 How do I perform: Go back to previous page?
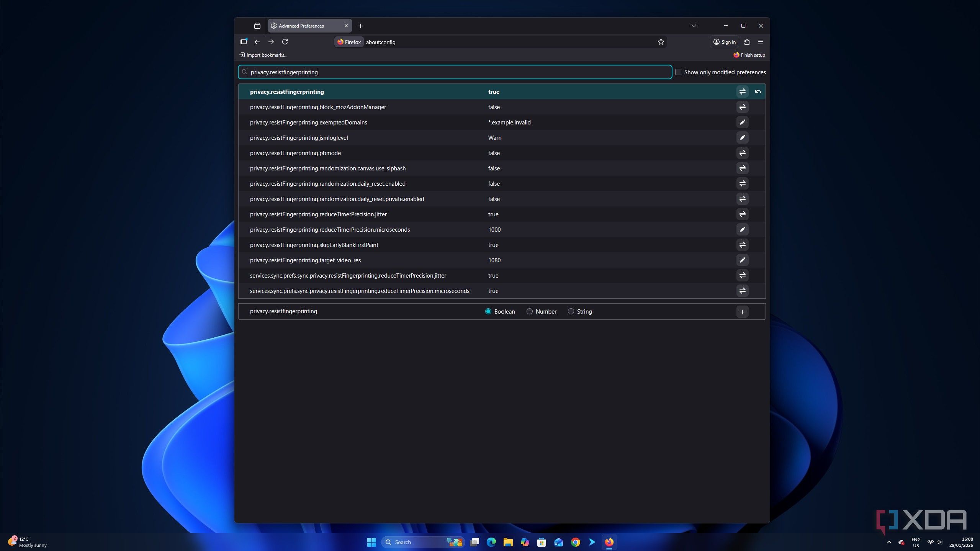coord(257,42)
